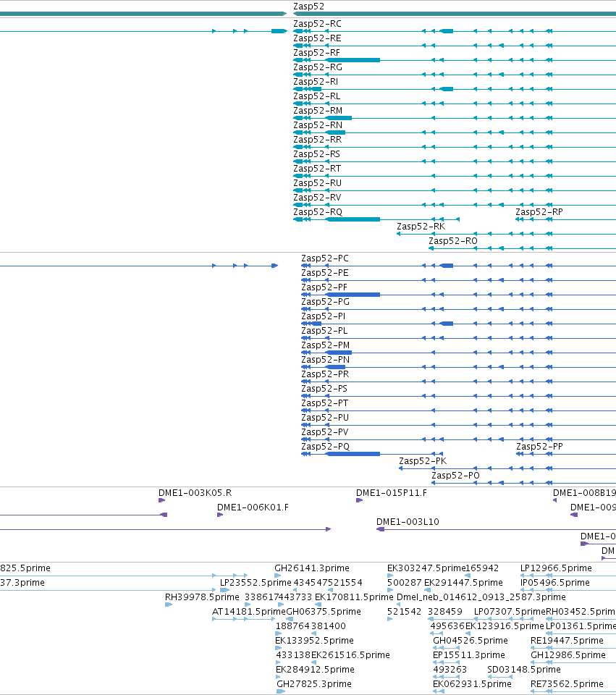Image resolution: width=616 pixels, height=695 pixels.
Task: Select the DME1-003K05.R clone label
Action: (195, 493)
